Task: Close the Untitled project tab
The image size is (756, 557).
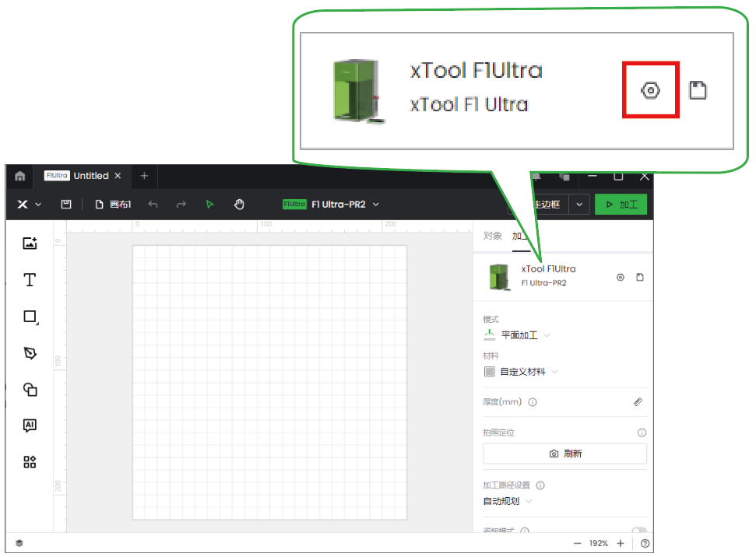Action: 118,176
